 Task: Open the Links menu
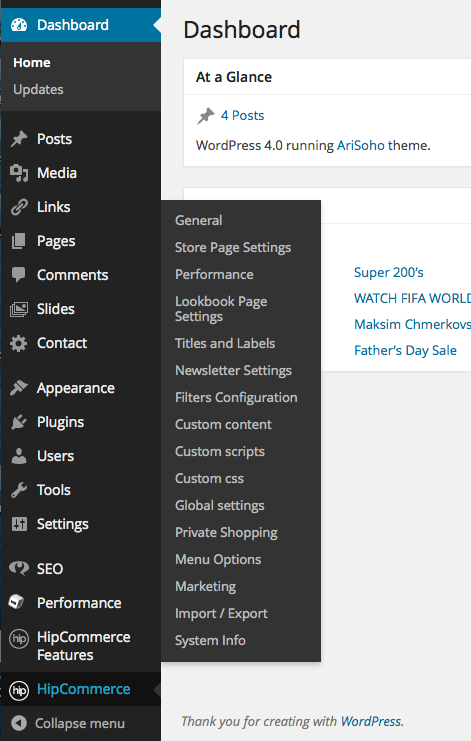(80, 207)
